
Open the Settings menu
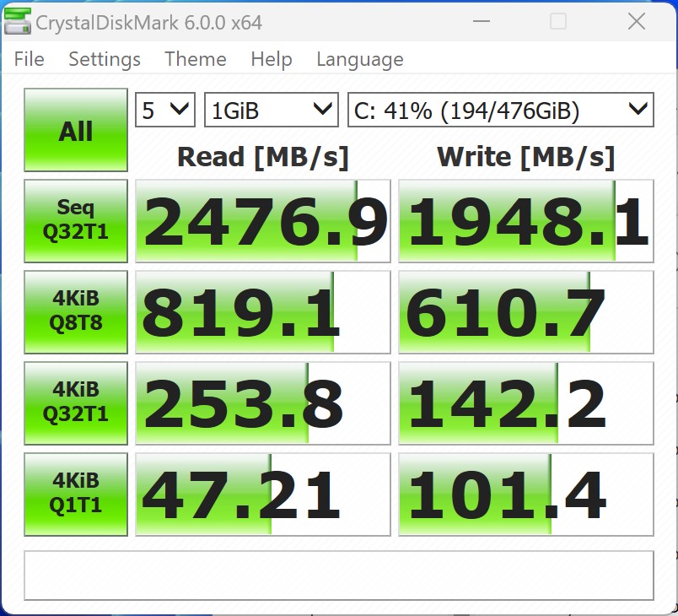pyautogui.click(x=105, y=59)
